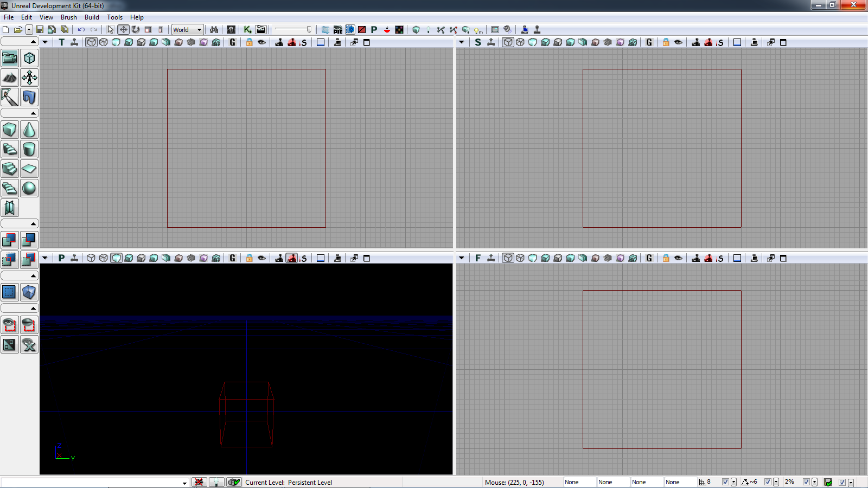Toggle the scale snap checkbox

[806, 482]
